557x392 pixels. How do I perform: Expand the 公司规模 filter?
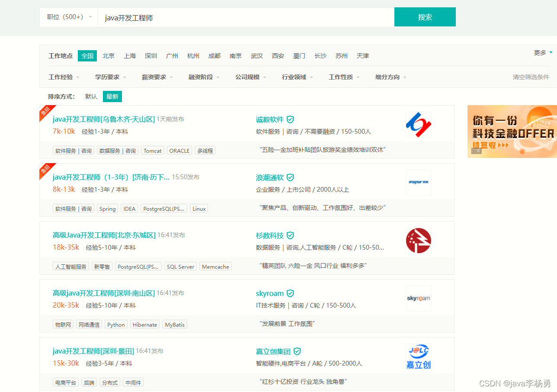(251, 77)
